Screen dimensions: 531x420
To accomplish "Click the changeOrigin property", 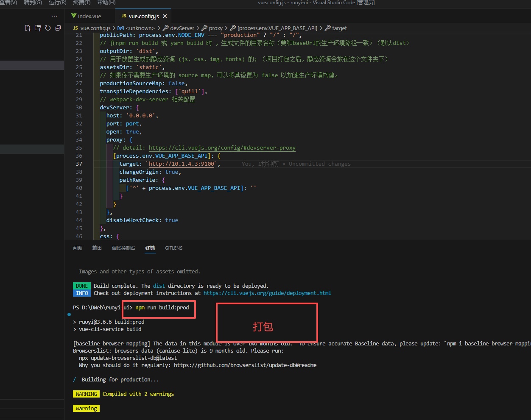I will pyautogui.click(x=140, y=172).
